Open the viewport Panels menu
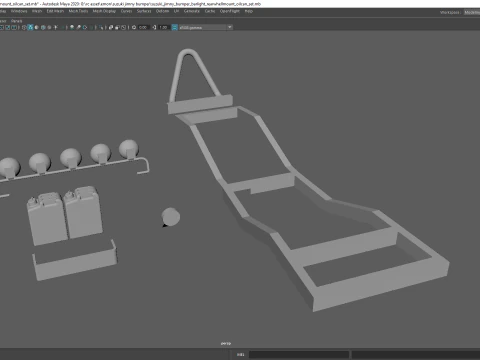The height and width of the screenshot is (360, 480). tap(16, 21)
